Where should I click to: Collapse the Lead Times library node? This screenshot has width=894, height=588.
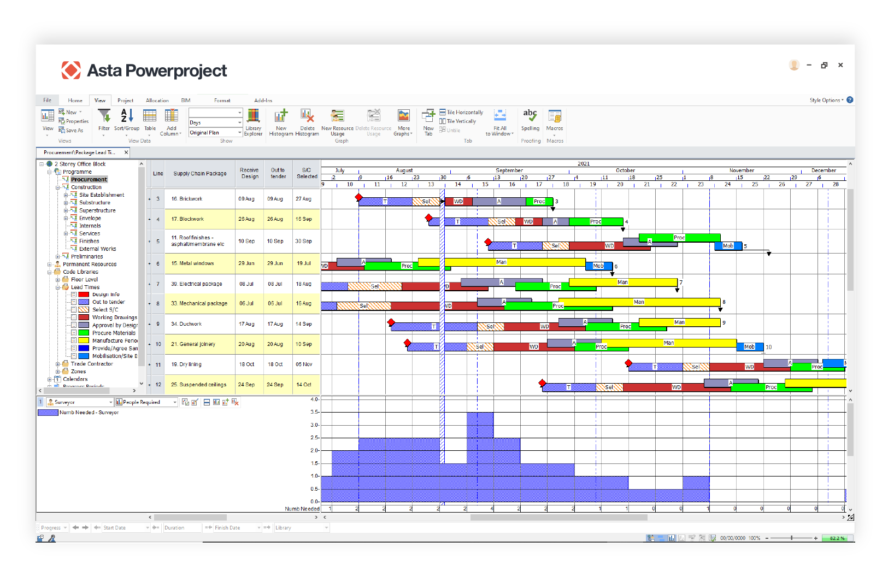click(57, 287)
